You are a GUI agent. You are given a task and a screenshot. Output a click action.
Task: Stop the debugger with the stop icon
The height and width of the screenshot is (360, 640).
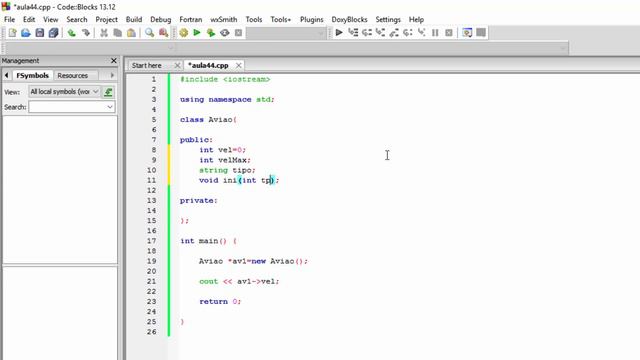click(x=449, y=33)
